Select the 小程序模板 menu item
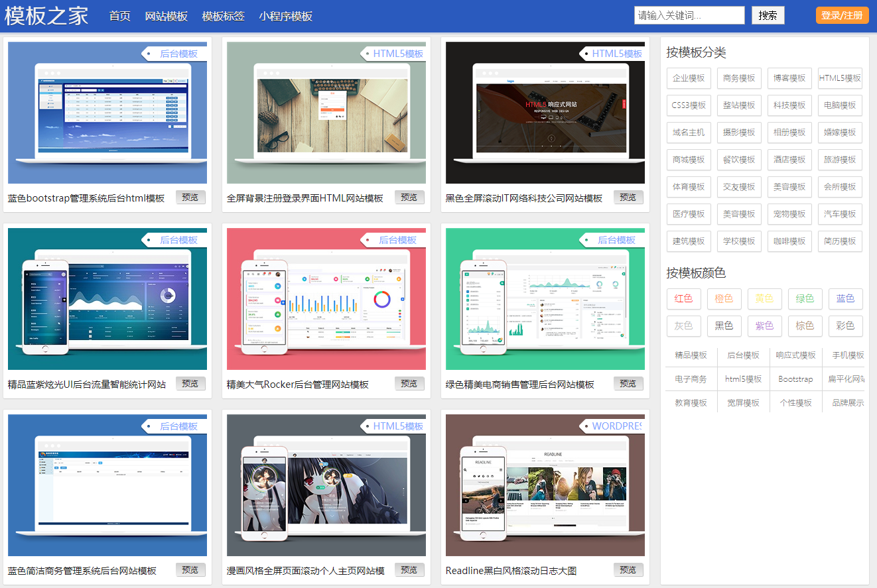Viewport: 877px width, 588px height. 285,17
